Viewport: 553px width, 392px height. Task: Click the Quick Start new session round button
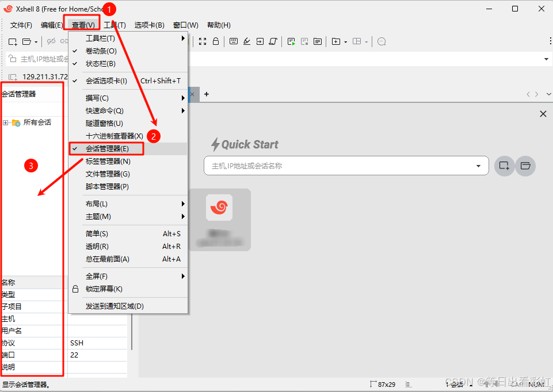click(x=504, y=166)
